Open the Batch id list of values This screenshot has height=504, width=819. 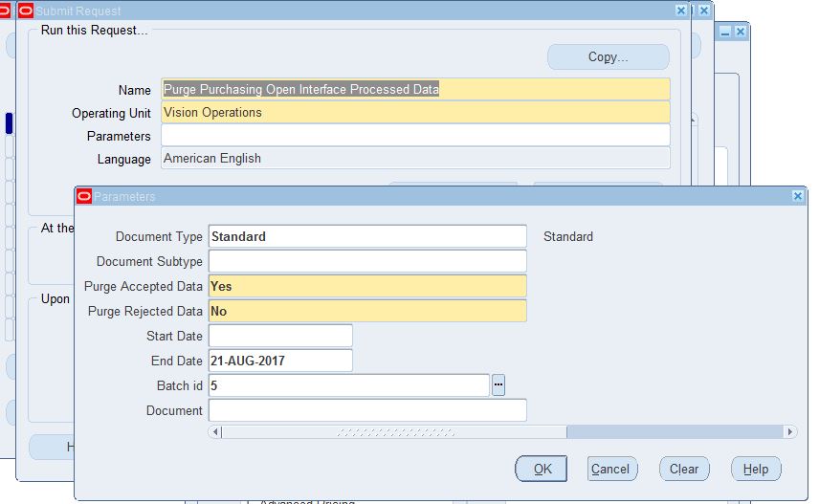tap(498, 384)
